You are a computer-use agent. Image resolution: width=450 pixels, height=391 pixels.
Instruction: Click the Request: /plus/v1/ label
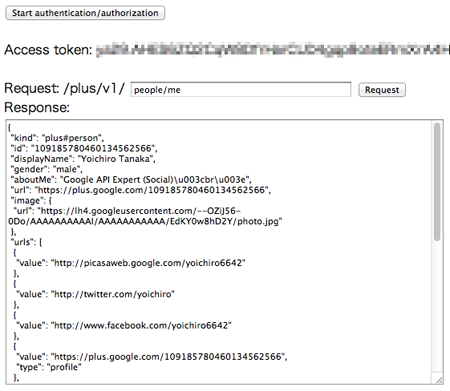[65, 88]
